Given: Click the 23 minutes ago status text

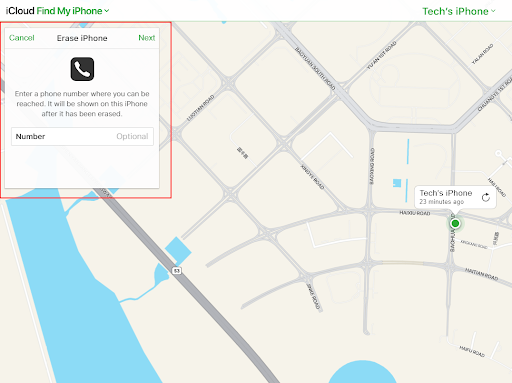Looking at the screenshot, I should click(442, 202).
